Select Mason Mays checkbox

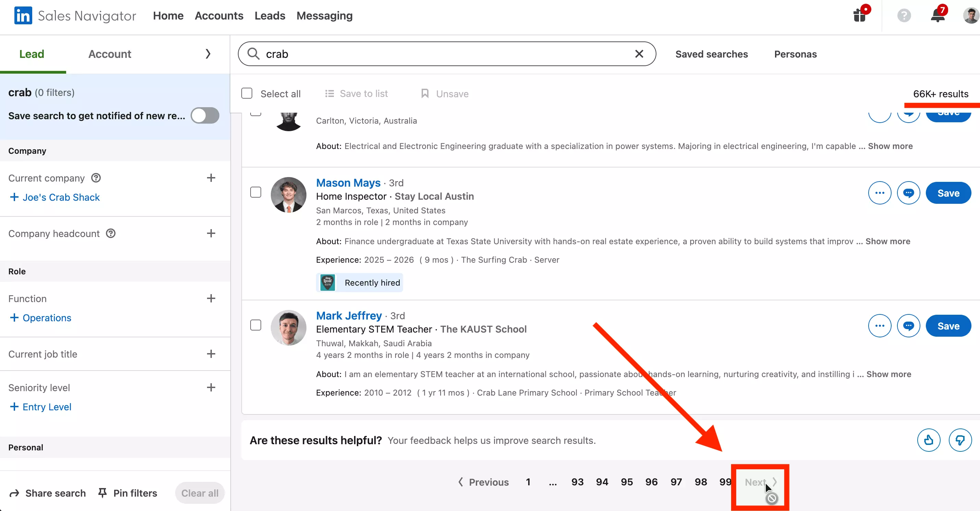256,192
